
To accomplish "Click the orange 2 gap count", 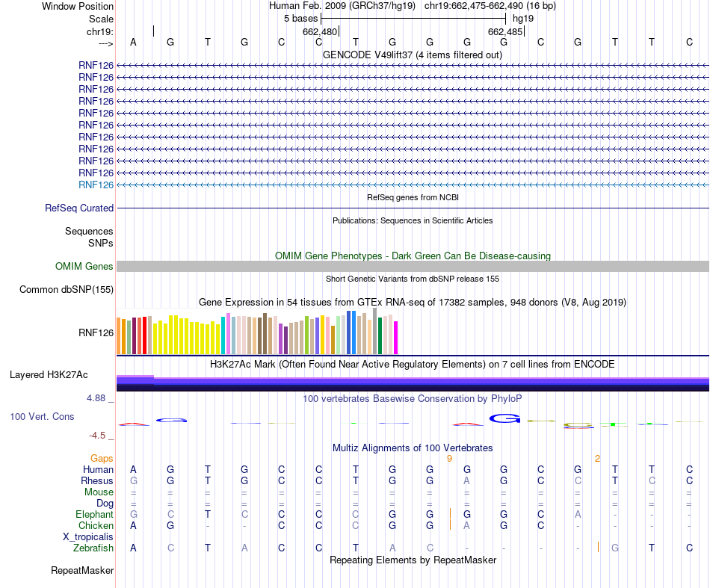I will coord(597,459).
